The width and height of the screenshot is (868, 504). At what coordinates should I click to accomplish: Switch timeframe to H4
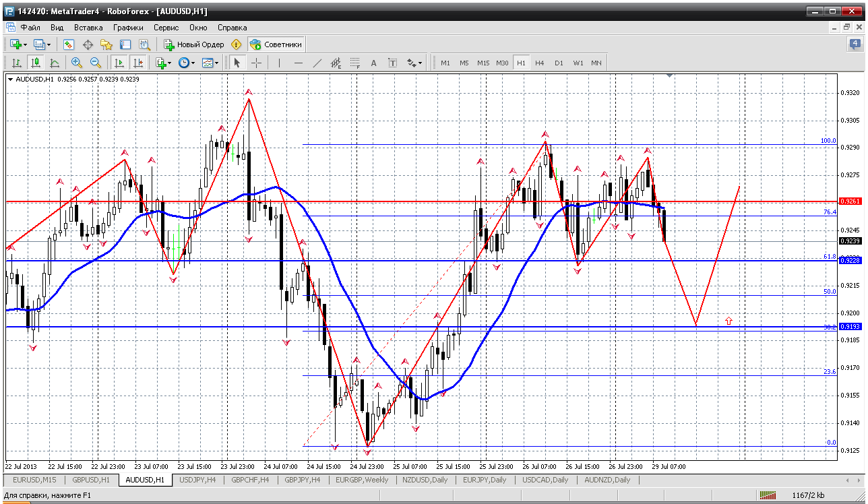coord(540,63)
